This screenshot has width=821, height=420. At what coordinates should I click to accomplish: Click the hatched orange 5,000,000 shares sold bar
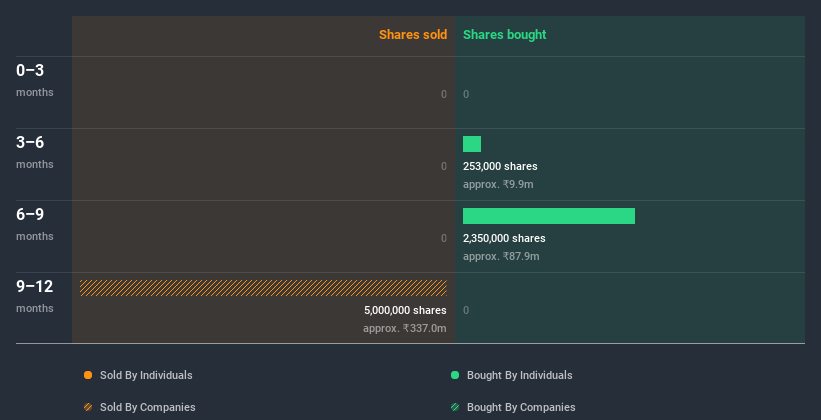point(263,288)
